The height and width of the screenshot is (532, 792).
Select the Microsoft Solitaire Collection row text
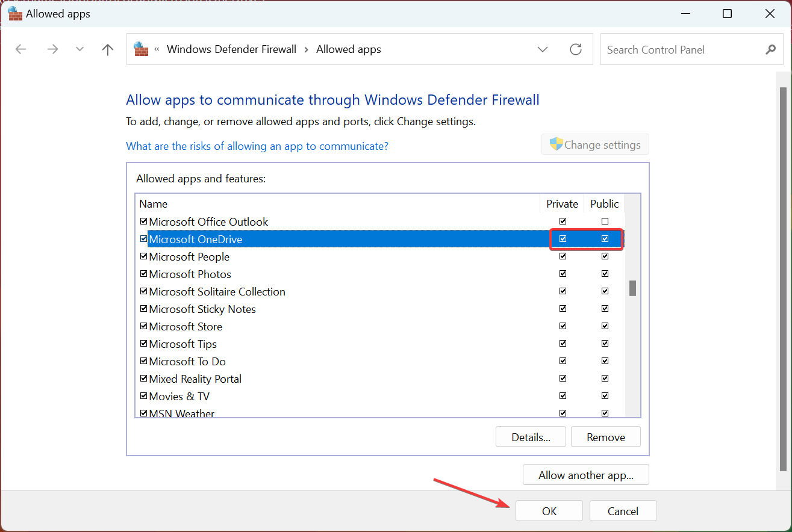[x=217, y=292]
